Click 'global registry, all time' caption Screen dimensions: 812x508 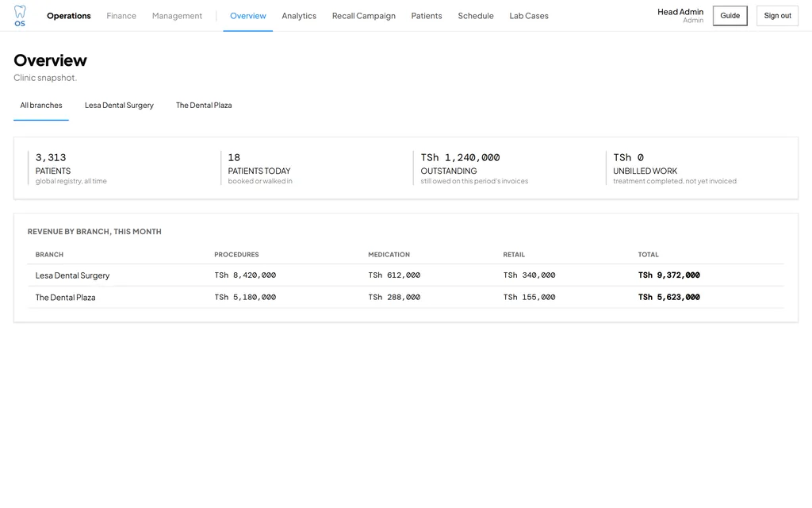(71, 181)
